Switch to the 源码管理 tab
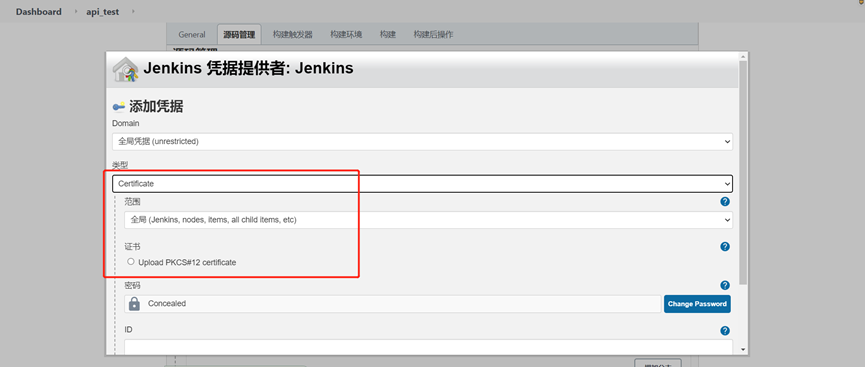The width and height of the screenshot is (865, 367). (x=239, y=34)
